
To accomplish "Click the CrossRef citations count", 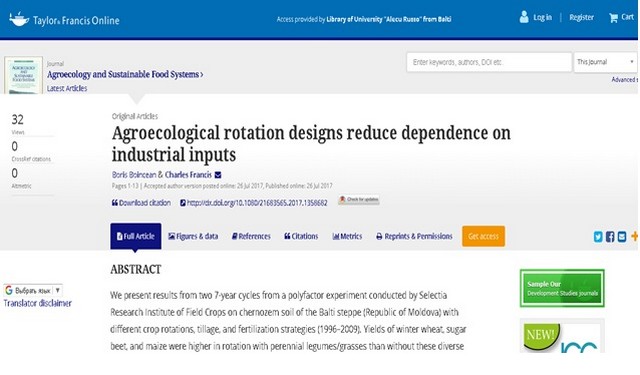I will click(x=15, y=146).
